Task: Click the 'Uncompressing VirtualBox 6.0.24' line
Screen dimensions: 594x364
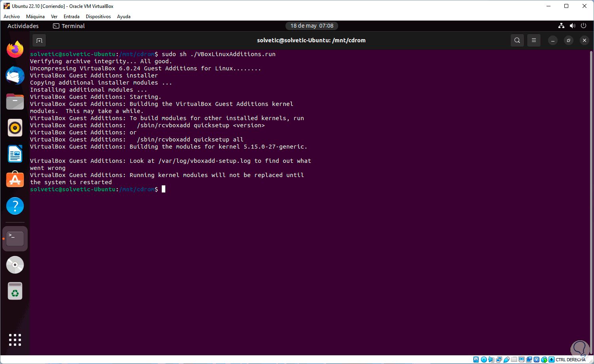Action: tap(146, 68)
